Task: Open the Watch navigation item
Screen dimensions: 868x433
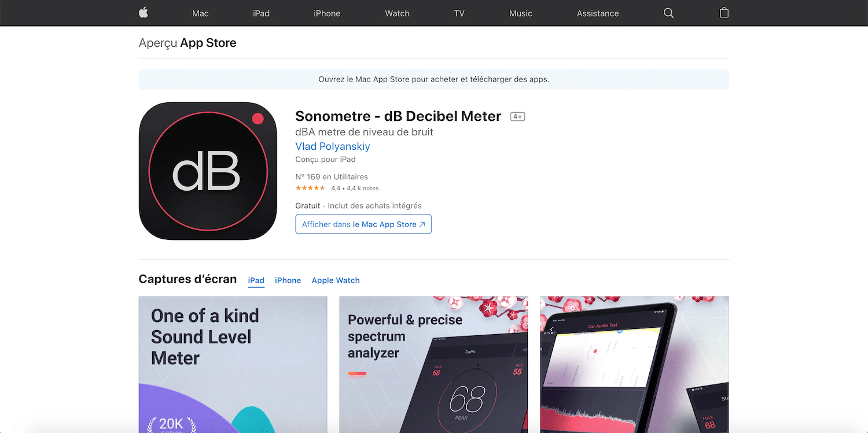Action: tap(397, 13)
